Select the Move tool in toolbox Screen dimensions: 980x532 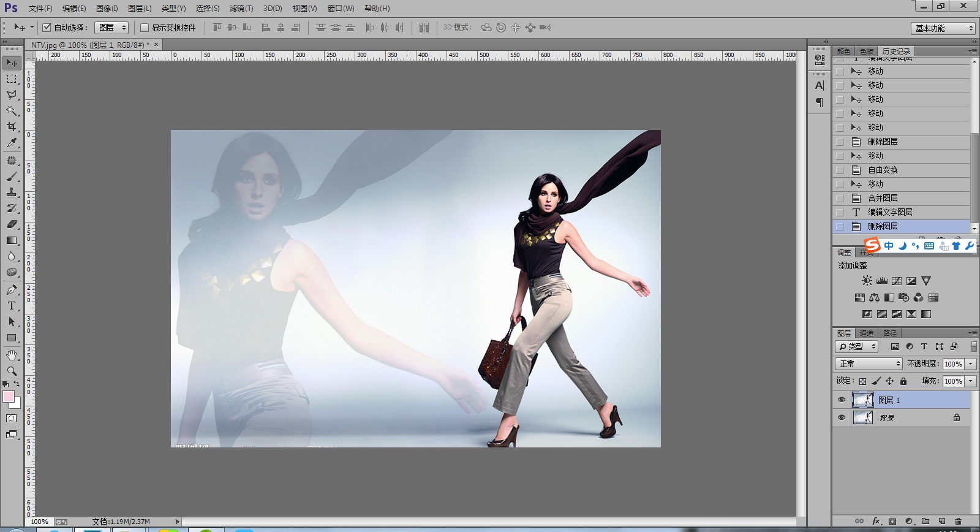12,63
